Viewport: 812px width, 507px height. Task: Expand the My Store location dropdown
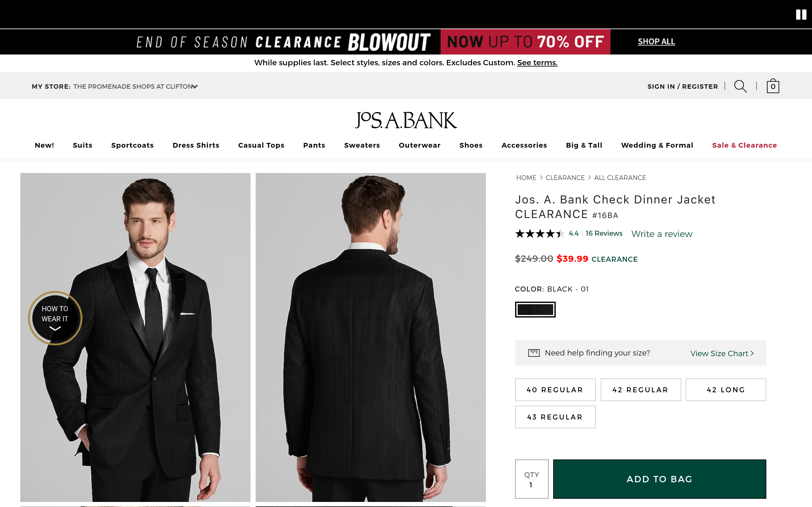[195, 87]
